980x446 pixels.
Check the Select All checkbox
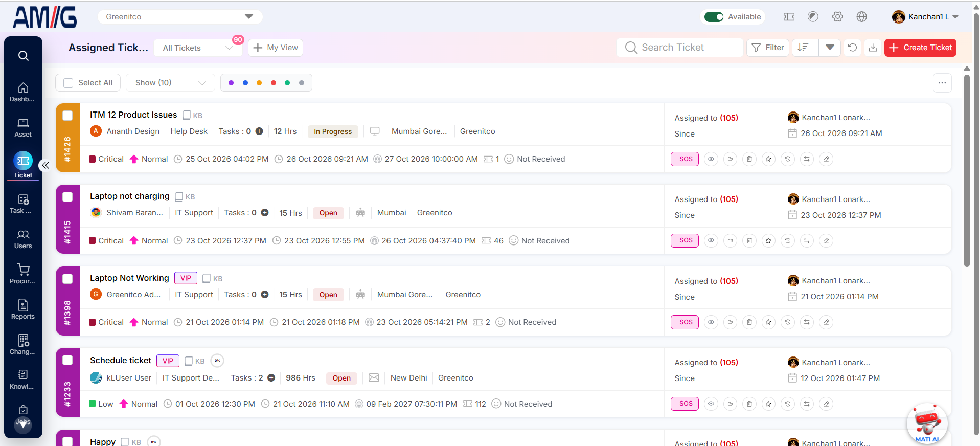[x=68, y=83]
